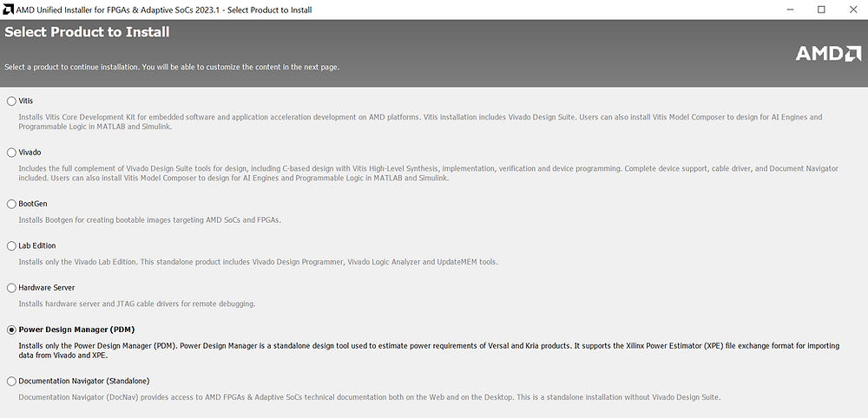The width and height of the screenshot is (868, 418).
Task: Select the Lab Edition radio button
Action: pyautogui.click(x=11, y=246)
